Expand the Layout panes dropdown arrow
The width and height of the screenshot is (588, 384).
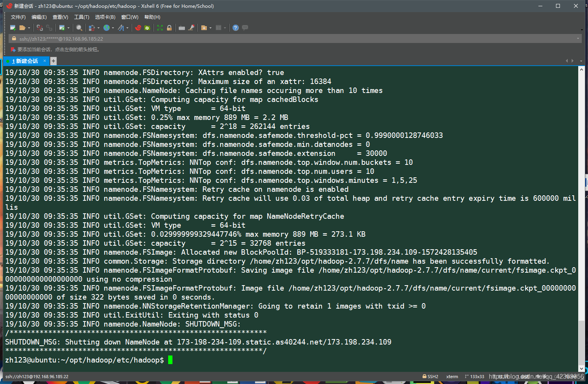[225, 28]
